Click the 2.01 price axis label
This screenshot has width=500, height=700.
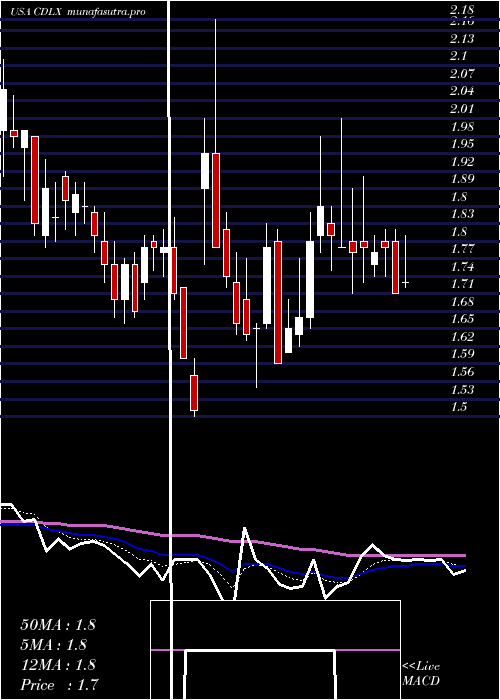tap(462, 109)
